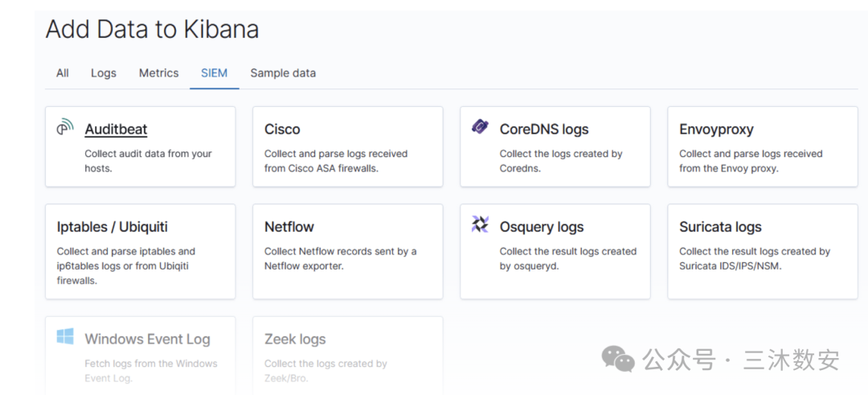The image size is (868, 395).
Task: Click 'Fetch logs from the Windows' description
Action: point(150,364)
